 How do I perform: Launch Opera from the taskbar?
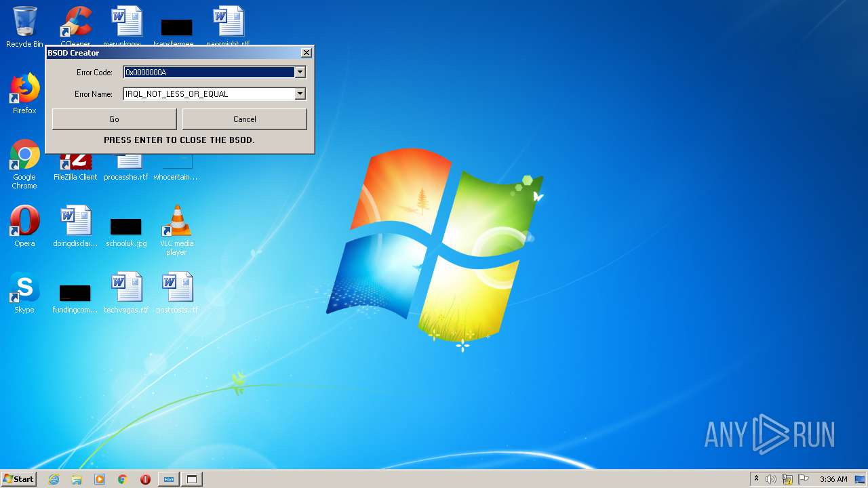[145, 479]
